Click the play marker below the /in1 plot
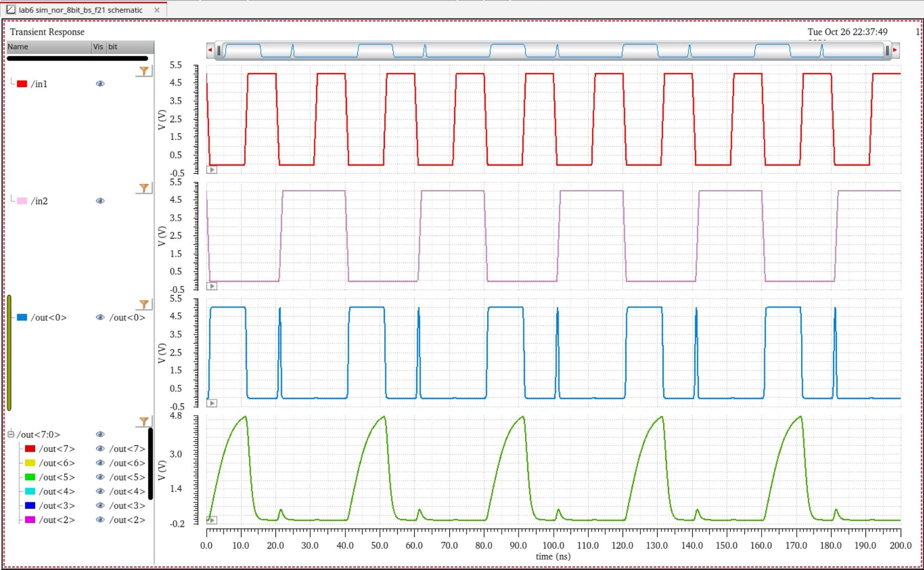 212,170
